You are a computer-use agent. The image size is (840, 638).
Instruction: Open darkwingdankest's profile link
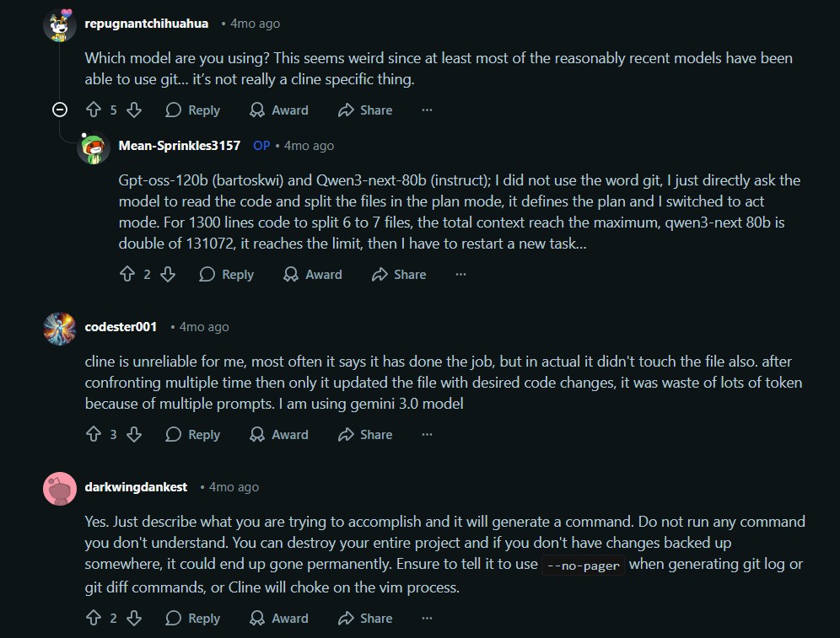point(136,487)
